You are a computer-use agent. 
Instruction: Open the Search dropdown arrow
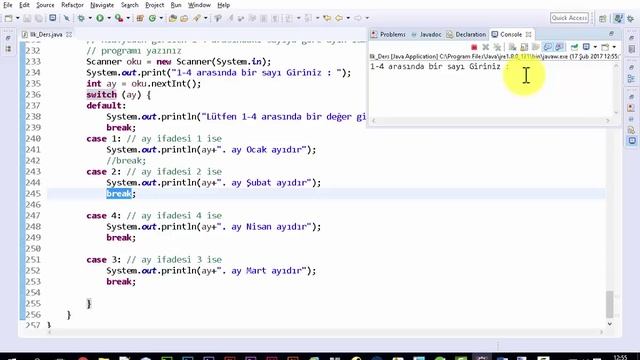point(205,18)
